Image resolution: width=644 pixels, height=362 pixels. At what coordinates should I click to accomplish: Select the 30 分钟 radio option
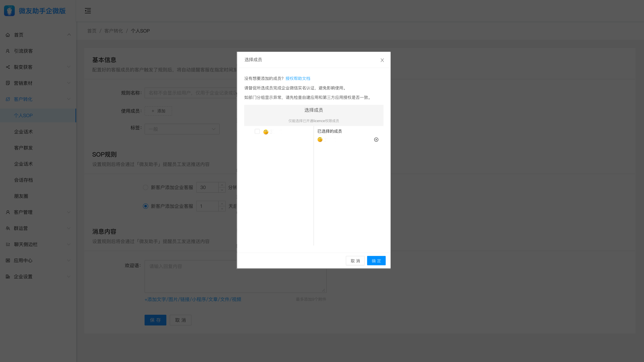(145, 187)
